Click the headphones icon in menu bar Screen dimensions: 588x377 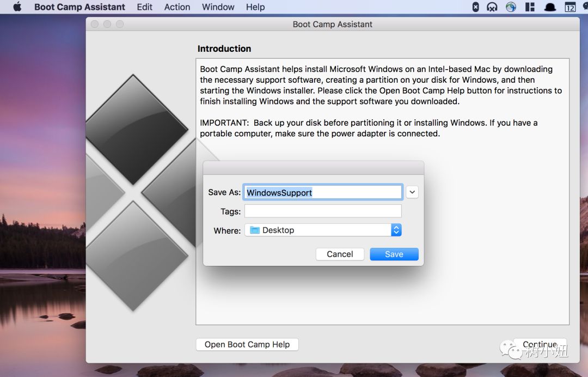coord(492,7)
